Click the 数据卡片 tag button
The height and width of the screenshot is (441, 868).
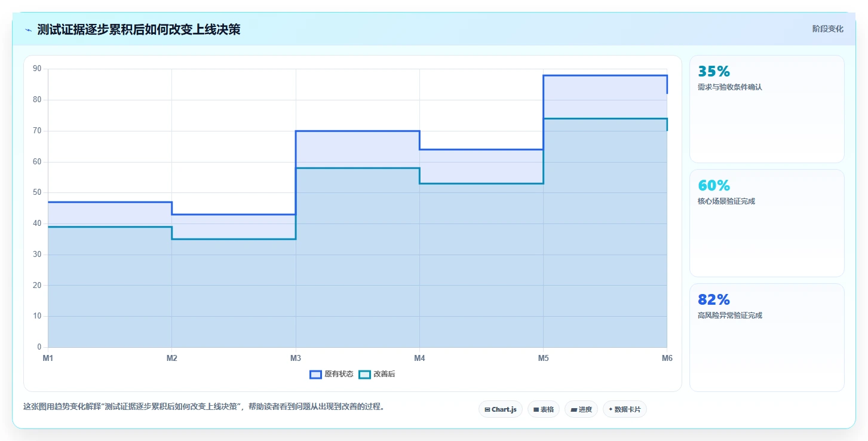coord(625,409)
